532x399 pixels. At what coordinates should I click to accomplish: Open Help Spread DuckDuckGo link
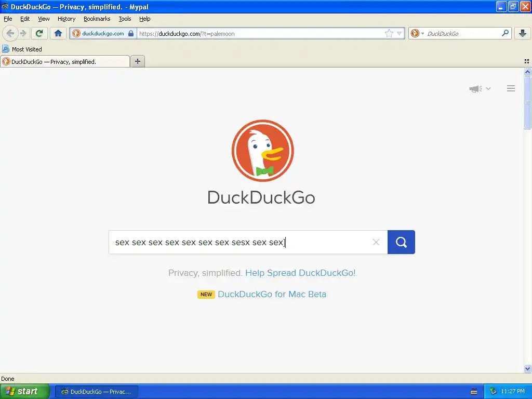click(300, 273)
